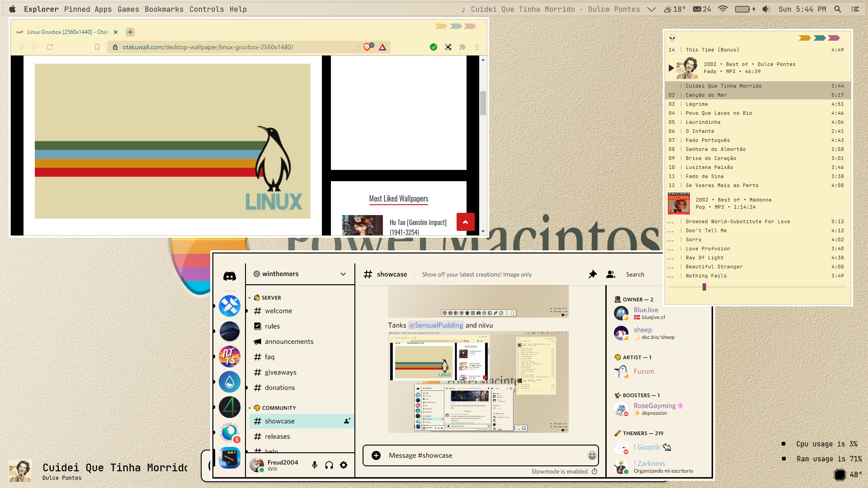The image size is (868, 488).
Task: Reload the browser page
Action: (50, 47)
